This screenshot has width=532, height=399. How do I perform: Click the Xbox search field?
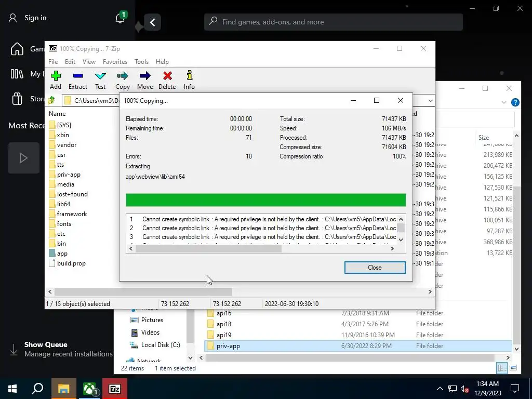[333, 22]
